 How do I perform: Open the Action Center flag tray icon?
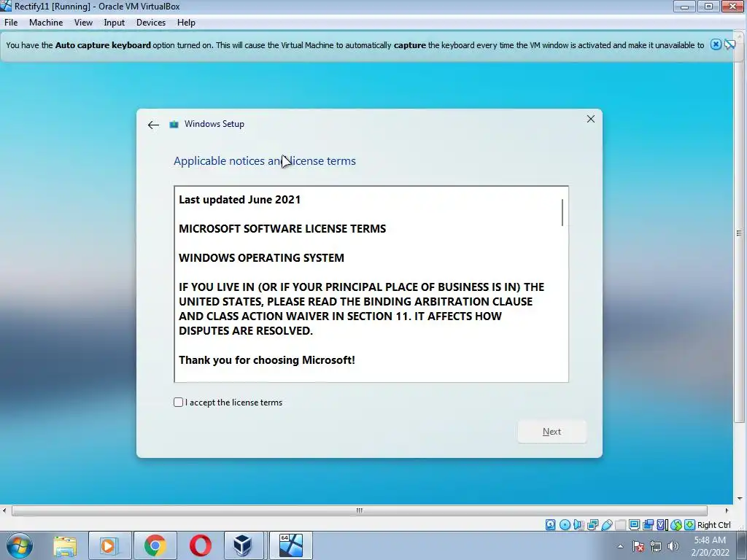coord(638,546)
